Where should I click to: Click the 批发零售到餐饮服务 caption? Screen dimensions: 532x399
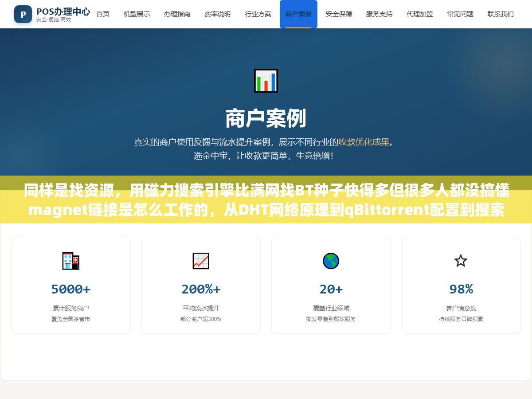coord(331,319)
